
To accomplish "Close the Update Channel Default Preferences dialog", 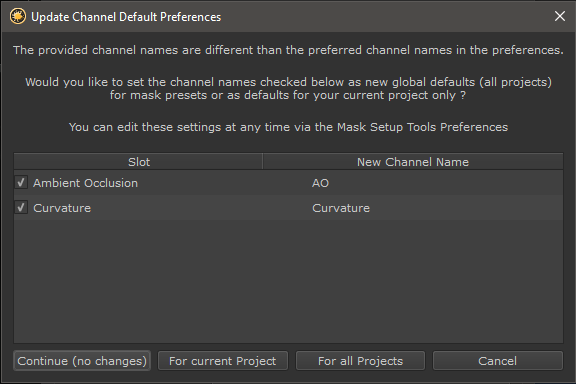I will (x=559, y=16).
